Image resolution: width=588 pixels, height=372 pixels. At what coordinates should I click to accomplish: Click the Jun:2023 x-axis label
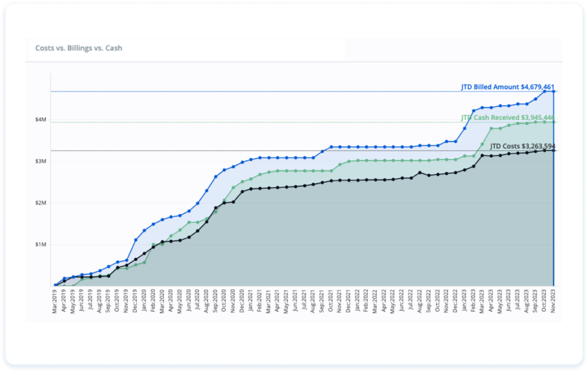[x=509, y=301]
